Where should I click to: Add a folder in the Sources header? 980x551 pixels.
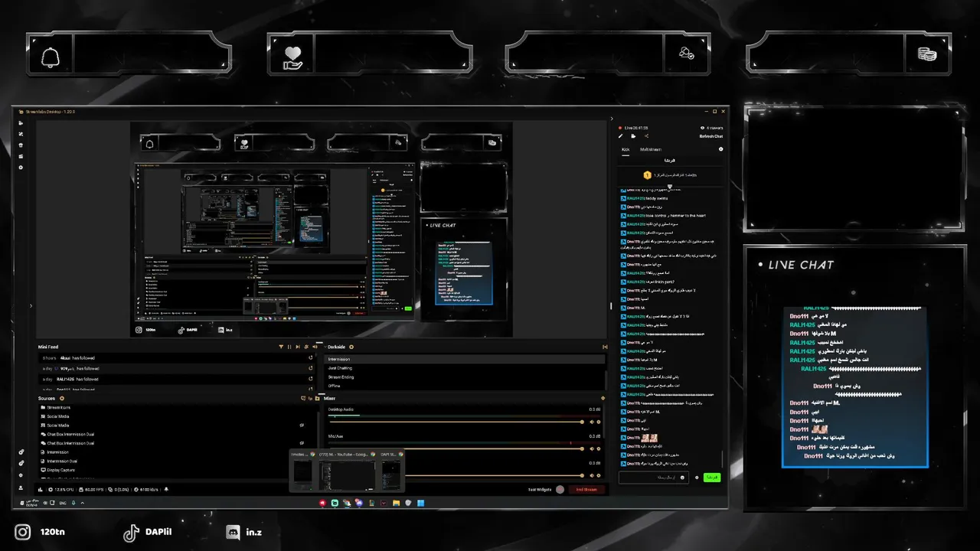click(317, 398)
